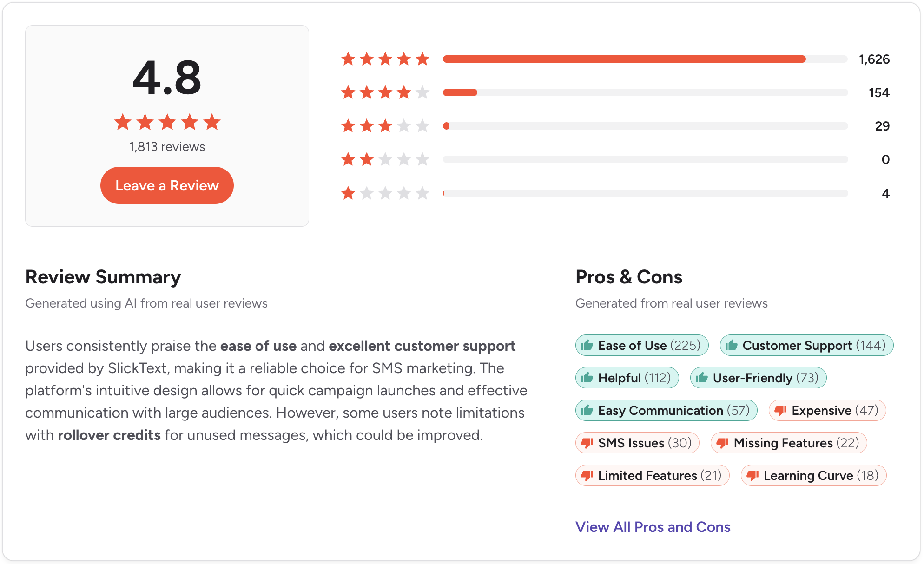Open the Limited Features (21) cons filter
This screenshot has width=924, height=564.
(652, 475)
